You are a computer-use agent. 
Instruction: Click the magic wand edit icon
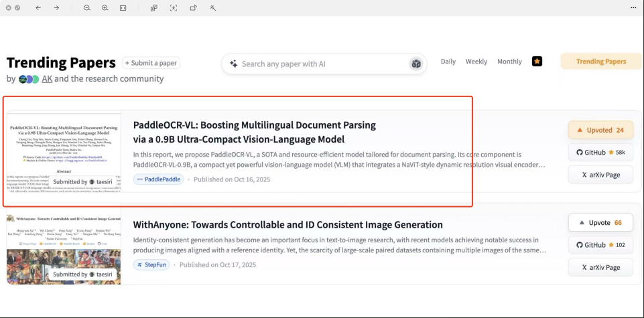[212, 8]
